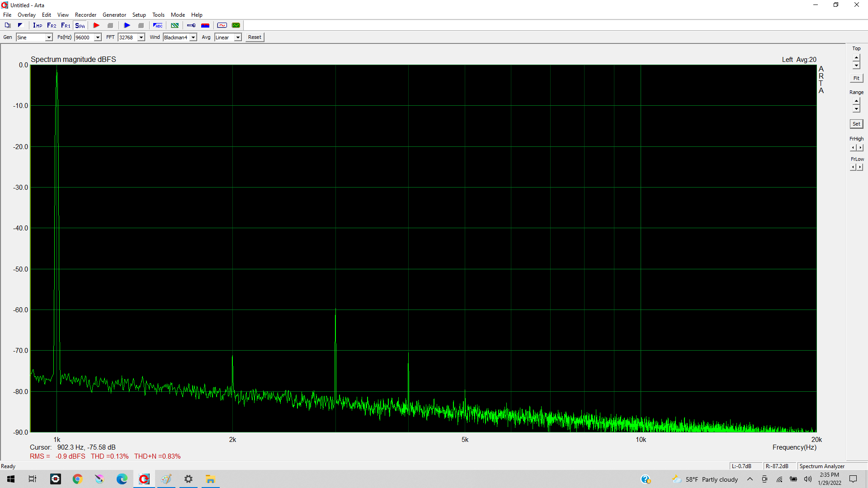This screenshot has height=488, width=868.
Task: Decrease graph Top with the down arrow
Action: [x=856, y=66]
